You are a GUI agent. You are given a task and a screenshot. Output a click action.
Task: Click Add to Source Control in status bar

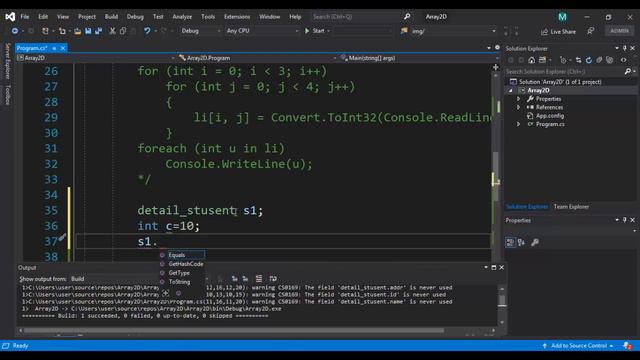tap(578, 346)
